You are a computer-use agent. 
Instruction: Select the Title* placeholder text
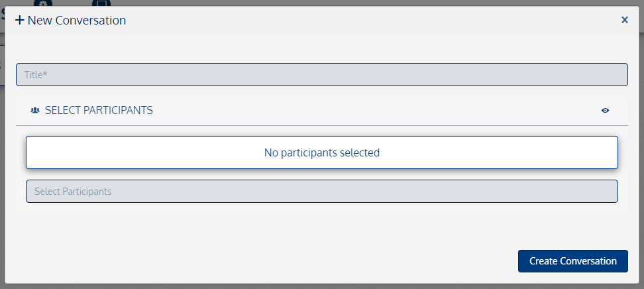(36, 75)
